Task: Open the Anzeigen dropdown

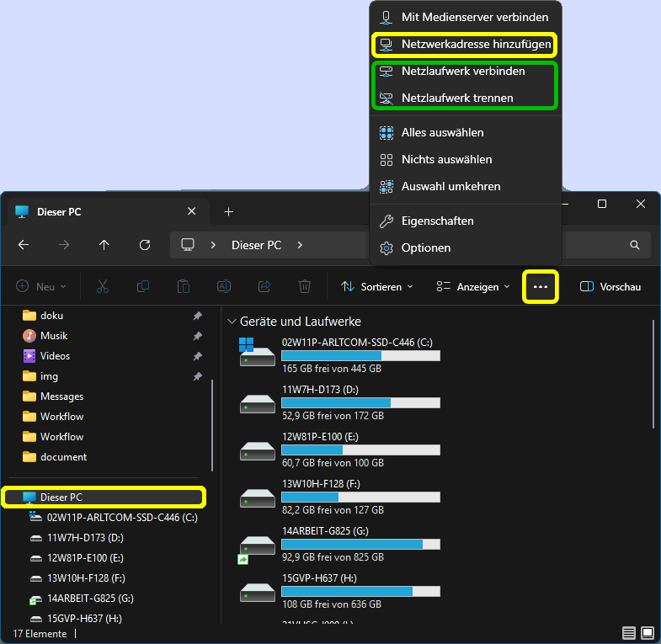Action: (473, 287)
